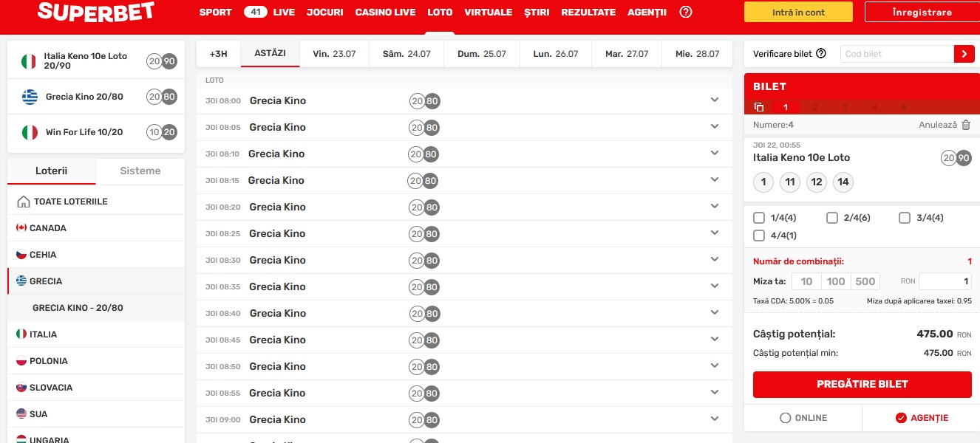Click the trash icon next to Anulează
The image size is (980, 443).
966,126
